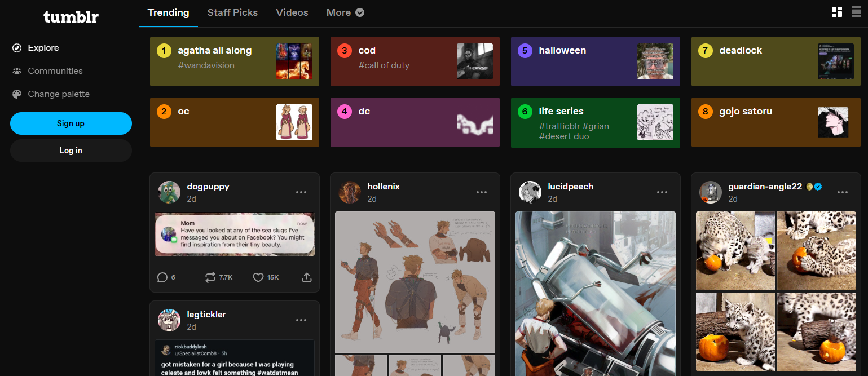Click the Tumblr logo
This screenshot has height=376, width=868.
pyautogui.click(x=71, y=17)
